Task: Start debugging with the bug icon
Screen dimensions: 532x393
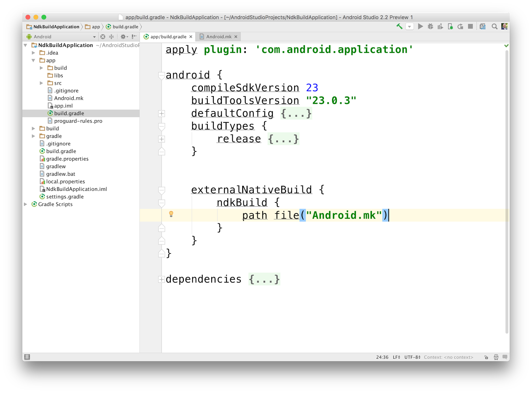Action: (x=430, y=26)
